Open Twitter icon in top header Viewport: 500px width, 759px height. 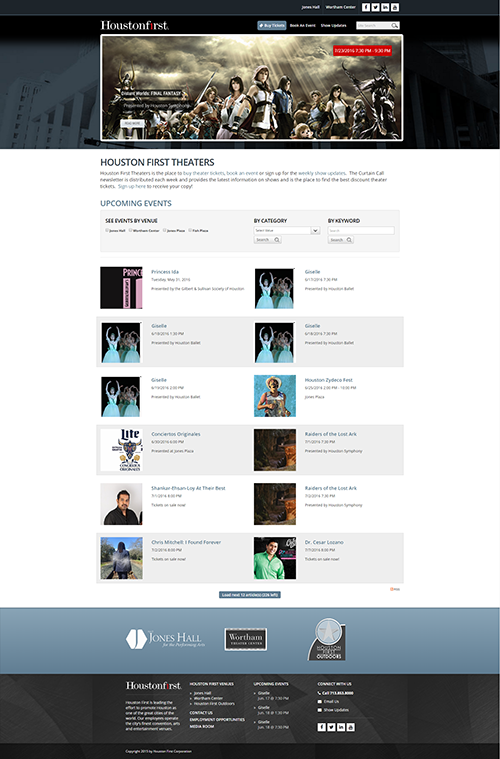(x=376, y=7)
